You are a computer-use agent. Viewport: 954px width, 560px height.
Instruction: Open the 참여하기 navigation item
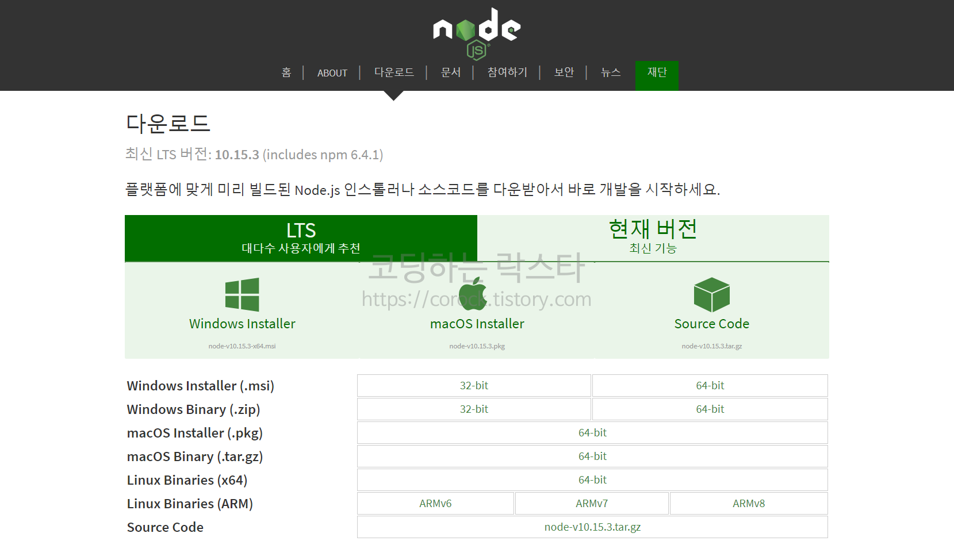click(x=507, y=72)
